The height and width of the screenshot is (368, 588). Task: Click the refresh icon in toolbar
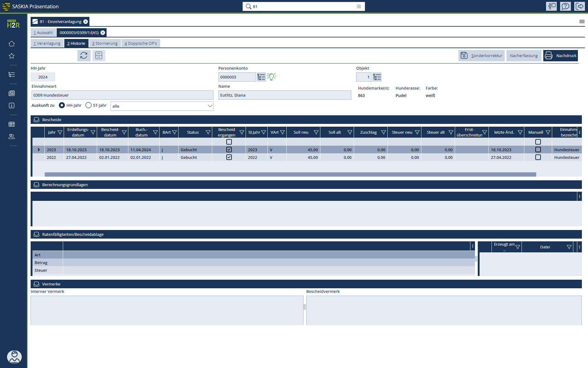pos(84,56)
